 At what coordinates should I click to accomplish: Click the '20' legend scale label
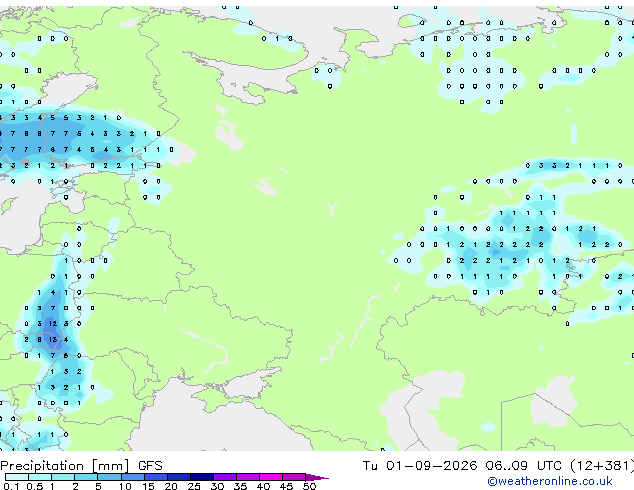171,486
